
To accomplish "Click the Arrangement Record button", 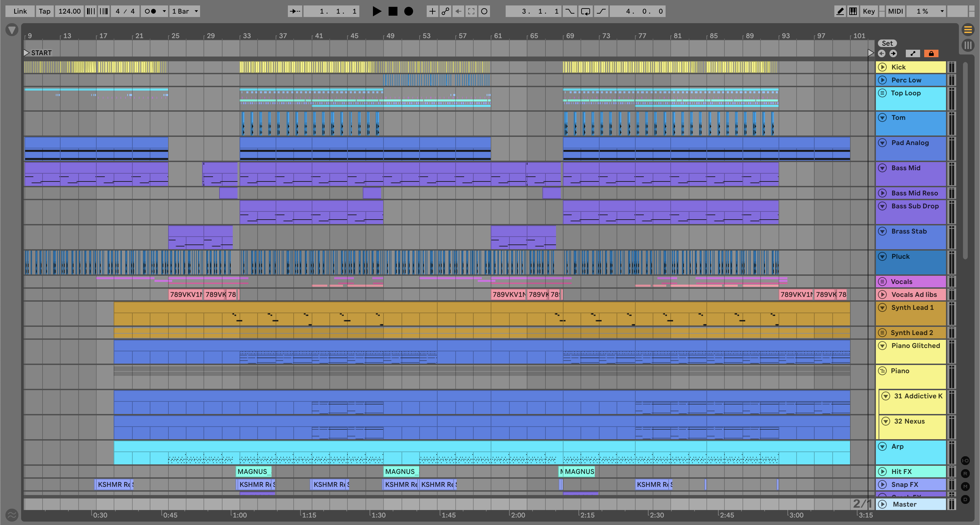I will 408,11.
